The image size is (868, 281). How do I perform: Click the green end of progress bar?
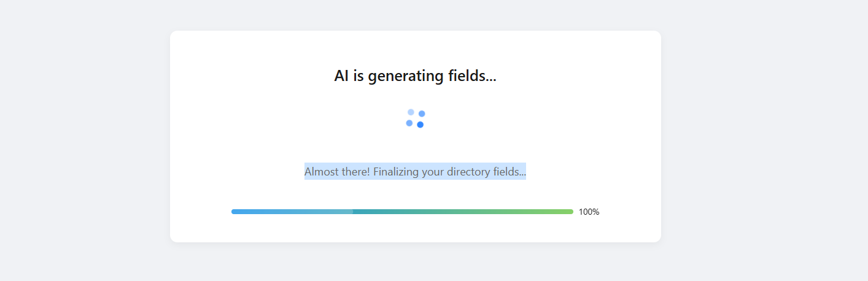tap(540, 212)
